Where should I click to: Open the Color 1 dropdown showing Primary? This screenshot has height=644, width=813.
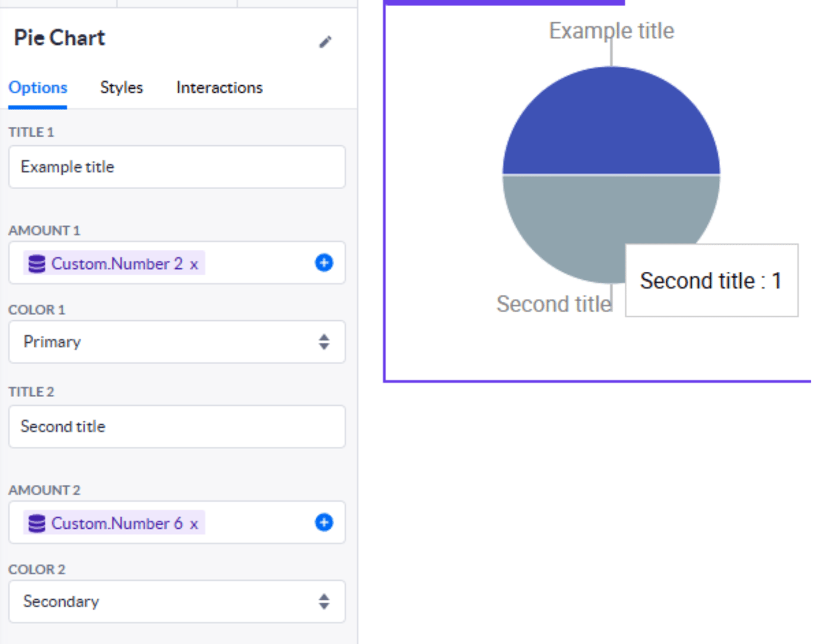(177, 342)
